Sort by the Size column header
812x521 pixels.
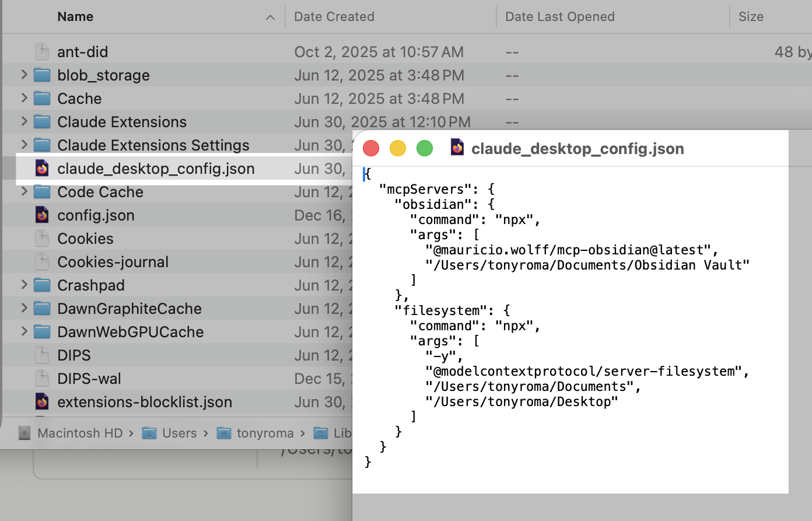pos(751,16)
